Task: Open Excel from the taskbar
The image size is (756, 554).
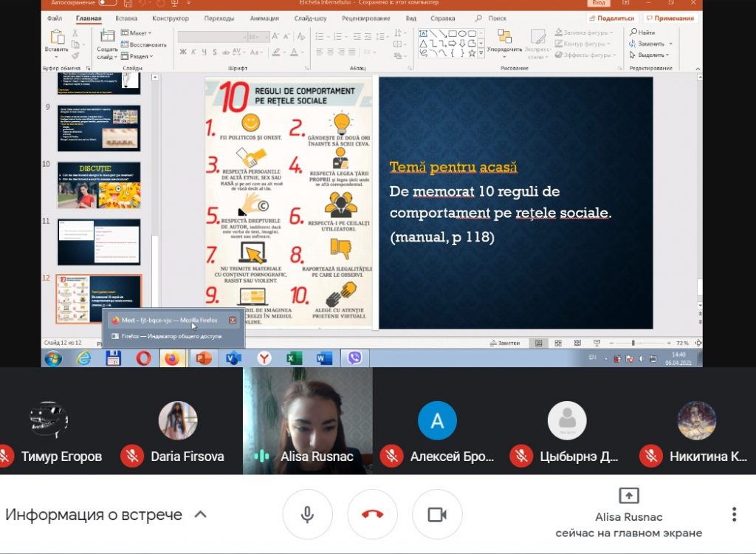Action: [x=294, y=358]
